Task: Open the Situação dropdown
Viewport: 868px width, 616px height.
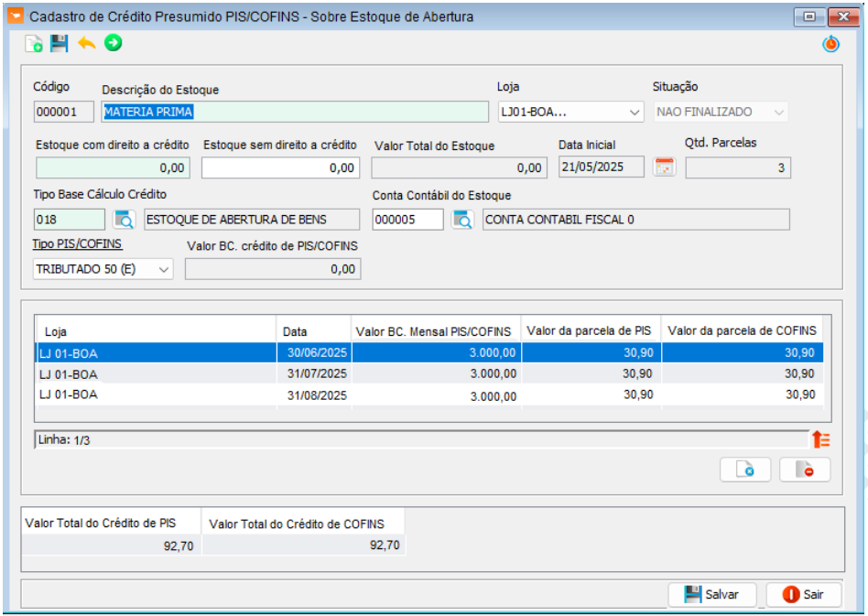Action: 778,112
